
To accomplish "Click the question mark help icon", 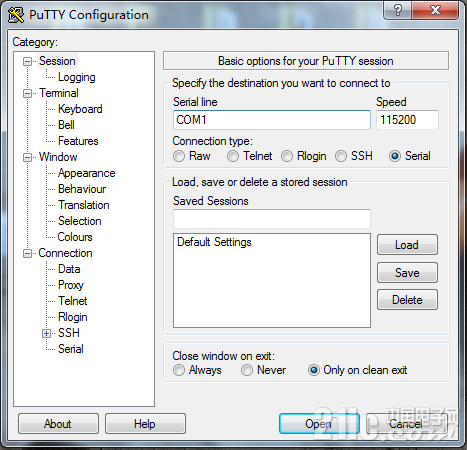I will pyautogui.click(x=398, y=10).
